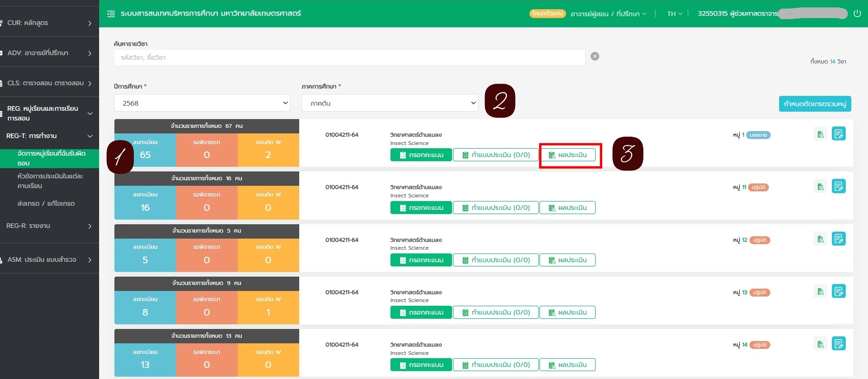The width and height of the screenshot is (868, 379).
Task: Click the hamburger menu icon in header
Action: 111,14
